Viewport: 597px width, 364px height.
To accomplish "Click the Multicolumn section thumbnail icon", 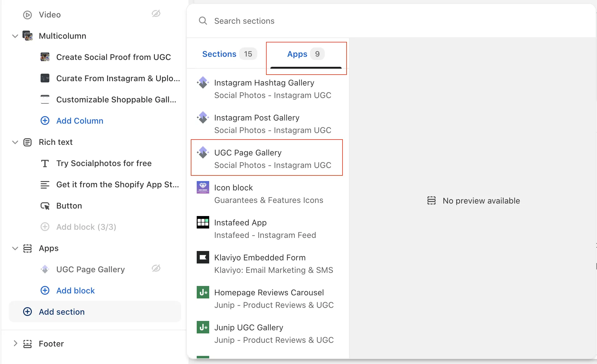I will tap(27, 36).
